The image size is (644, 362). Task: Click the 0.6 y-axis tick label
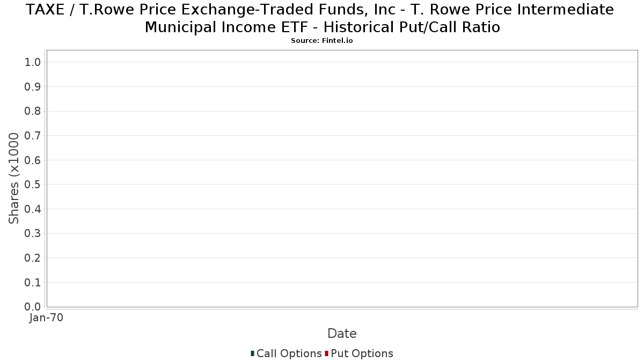33,160
